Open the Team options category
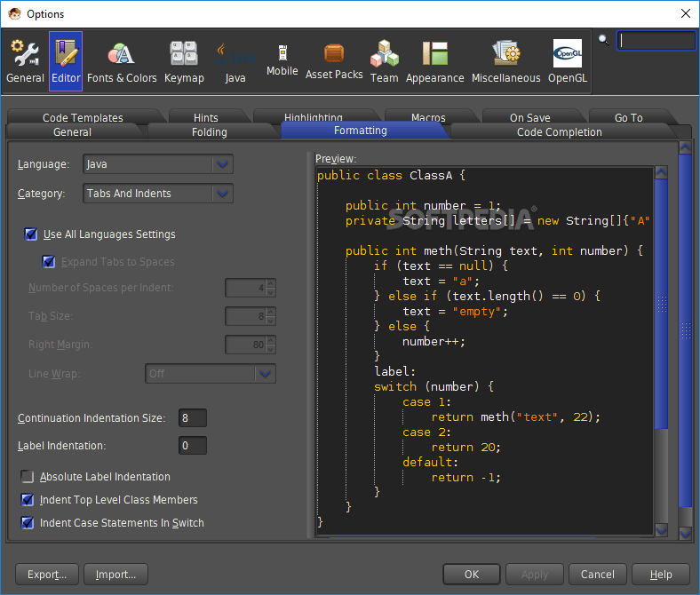The width and height of the screenshot is (700, 595). pyautogui.click(x=384, y=61)
